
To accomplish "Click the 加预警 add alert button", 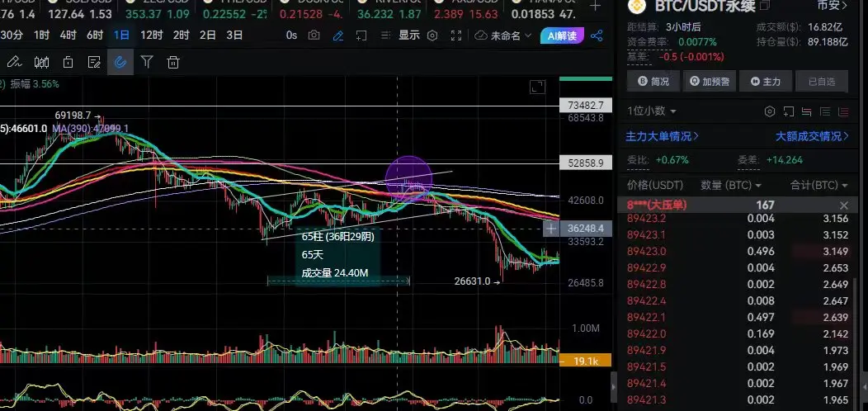I will coord(709,82).
